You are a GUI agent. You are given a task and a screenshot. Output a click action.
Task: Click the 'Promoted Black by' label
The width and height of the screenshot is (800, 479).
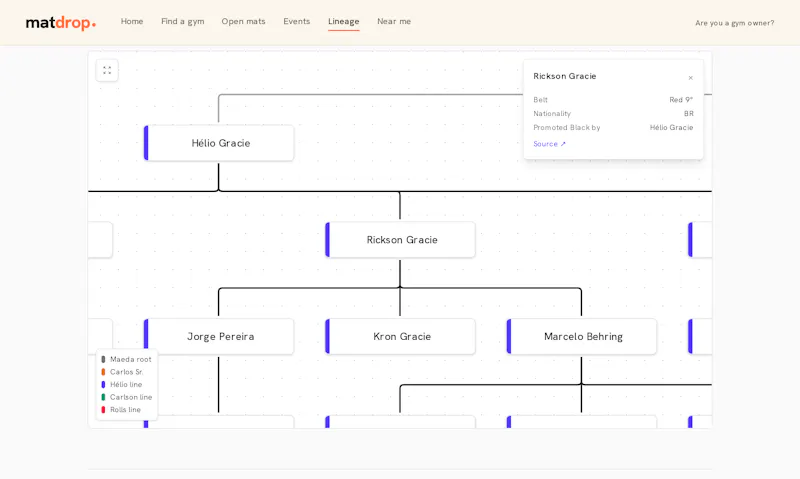[567, 128]
